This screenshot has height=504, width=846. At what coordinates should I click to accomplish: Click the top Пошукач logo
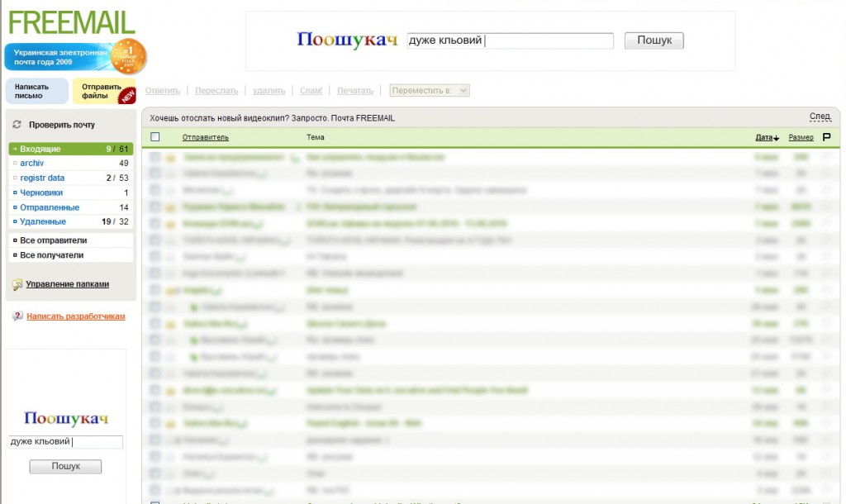(x=347, y=40)
